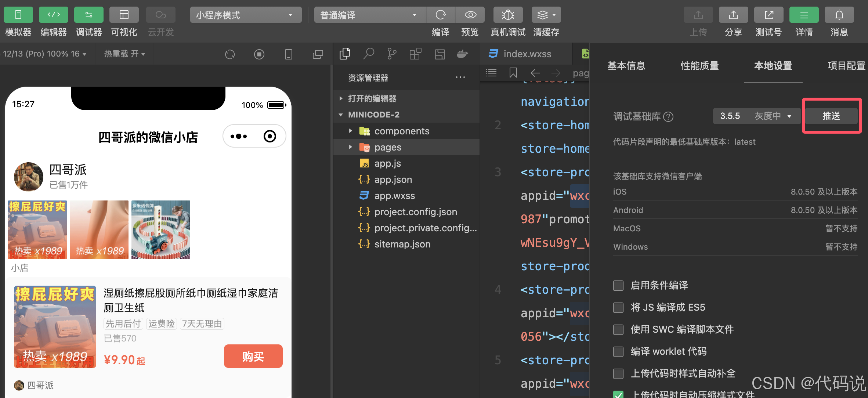
Task: Click the compile (编译) refresh icon
Action: pyautogui.click(x=441, y=15)
